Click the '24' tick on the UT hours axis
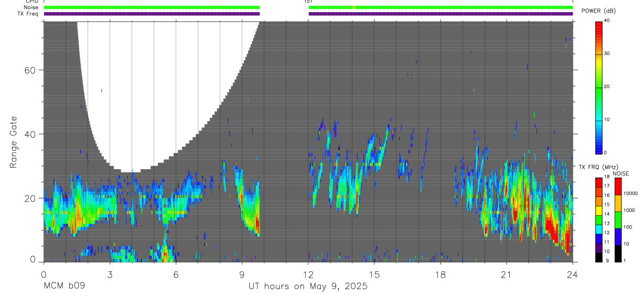This screenshot has width=644, height=297. coord(573,274)
